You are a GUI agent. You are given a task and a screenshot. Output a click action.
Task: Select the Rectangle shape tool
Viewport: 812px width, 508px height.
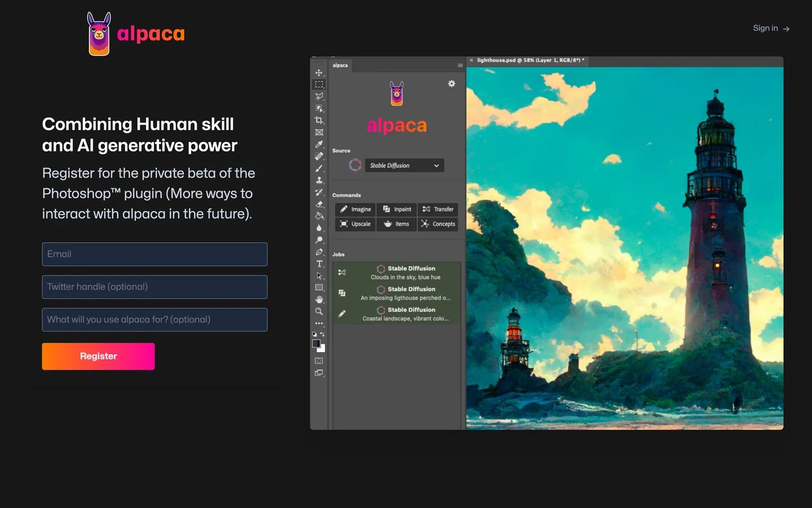[319, 288]
